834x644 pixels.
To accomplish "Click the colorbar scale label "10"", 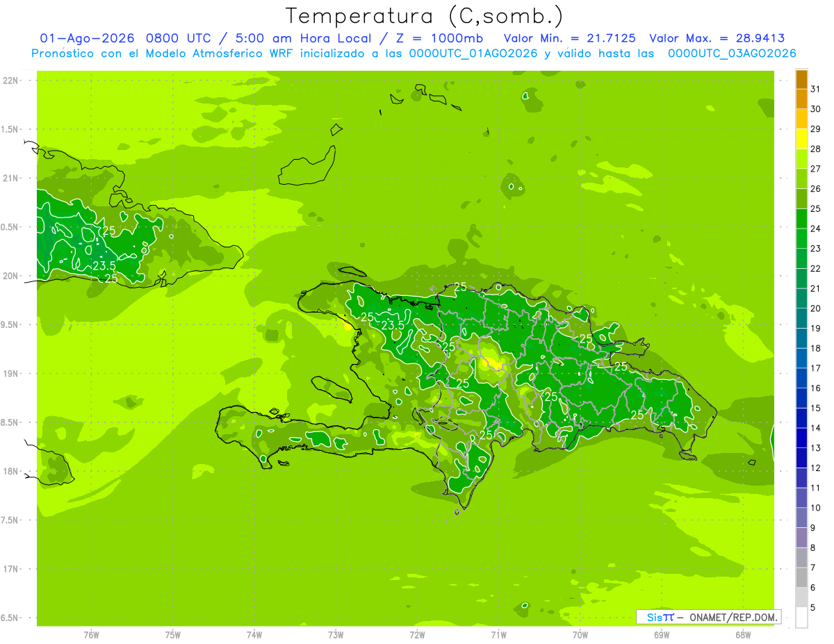I will coord(816,508).
